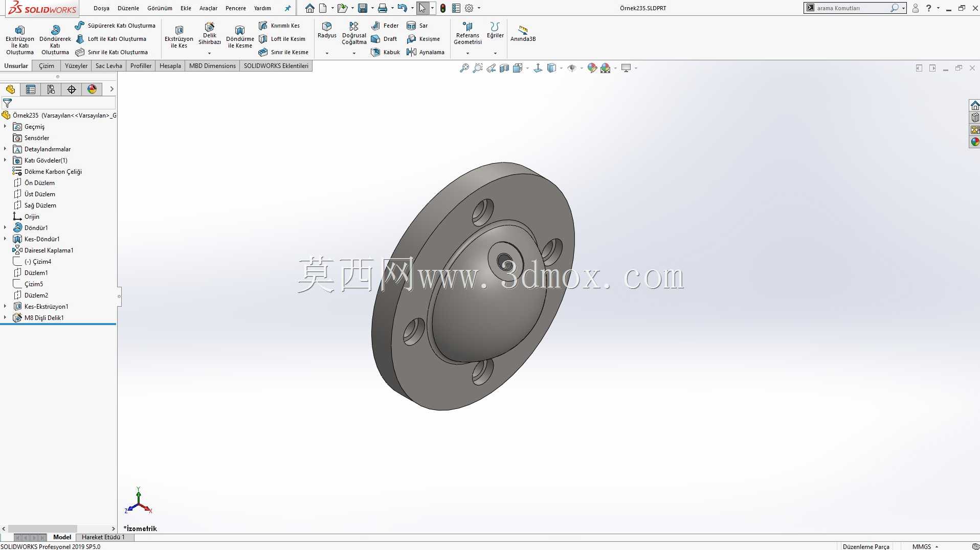
Task: Click Ekstrüzyon ile Katı Oluşturma tool
Action: pos(20,40)
